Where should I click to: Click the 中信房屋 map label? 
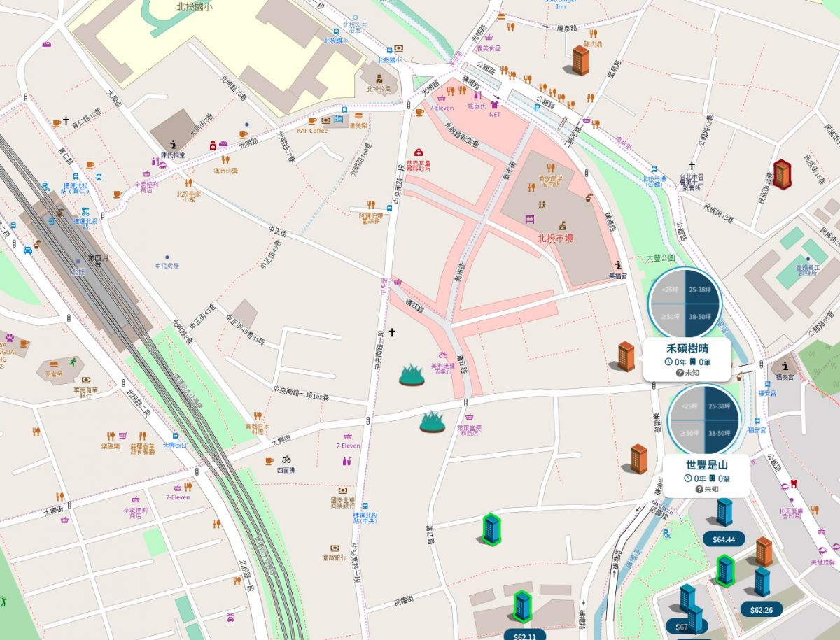[x=167, y=266]
